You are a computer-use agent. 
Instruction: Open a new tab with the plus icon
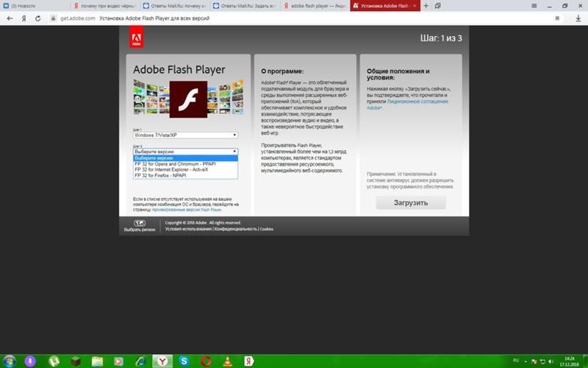426,6
